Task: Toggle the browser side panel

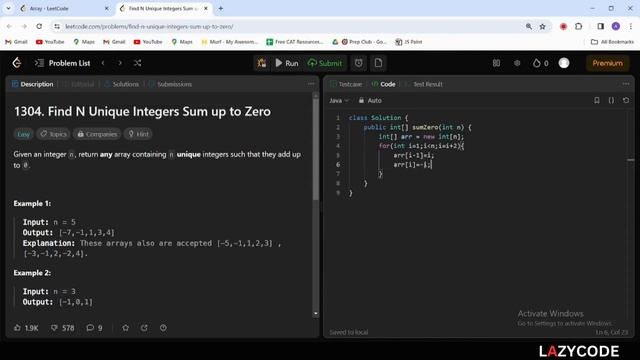Action: coord(600,26)
